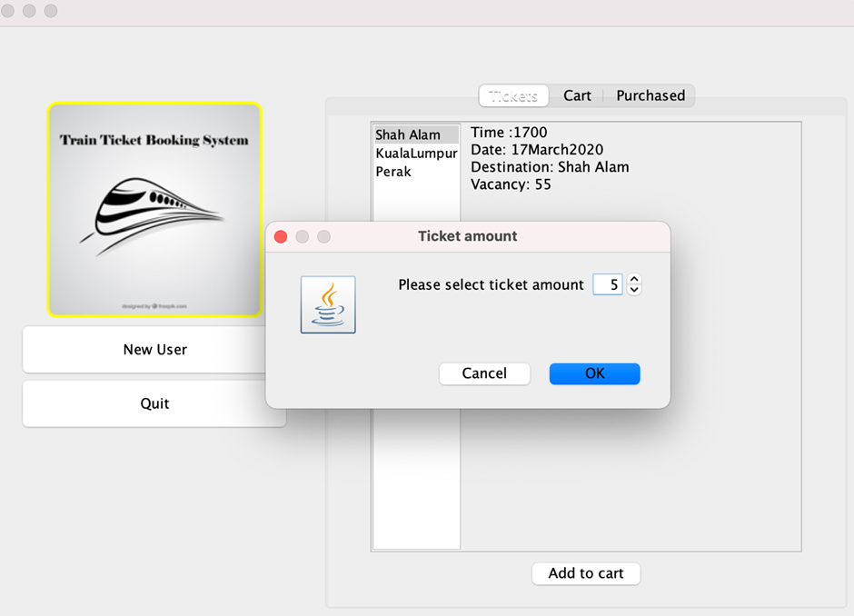Click the ticket amount number field

[x=607, y=283]
